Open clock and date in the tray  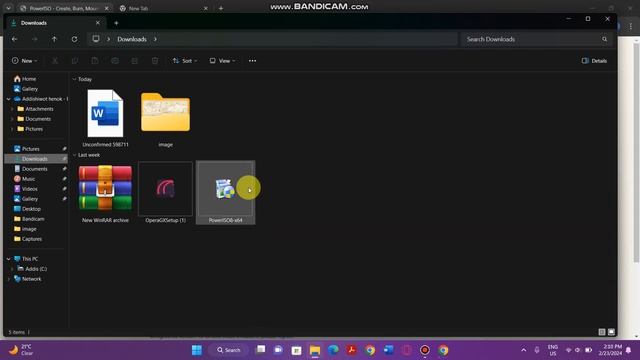point(610,350)
